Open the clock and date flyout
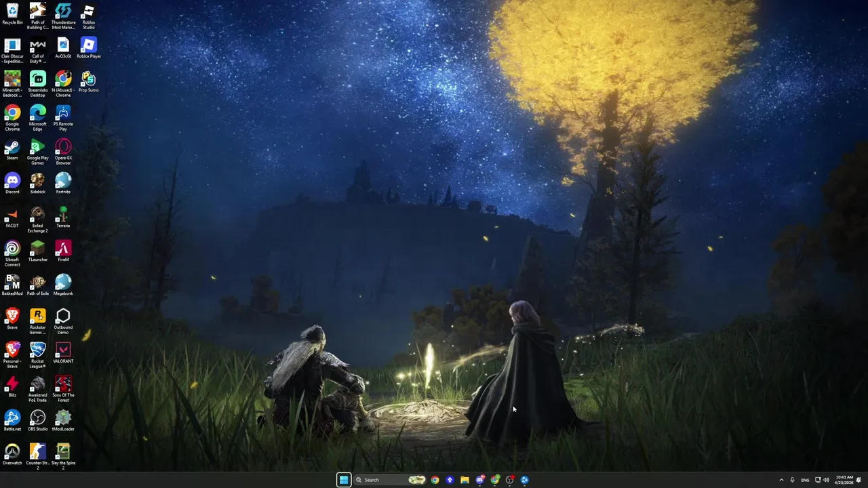Screen dimensions: 868x488 (x=844, y=480)
